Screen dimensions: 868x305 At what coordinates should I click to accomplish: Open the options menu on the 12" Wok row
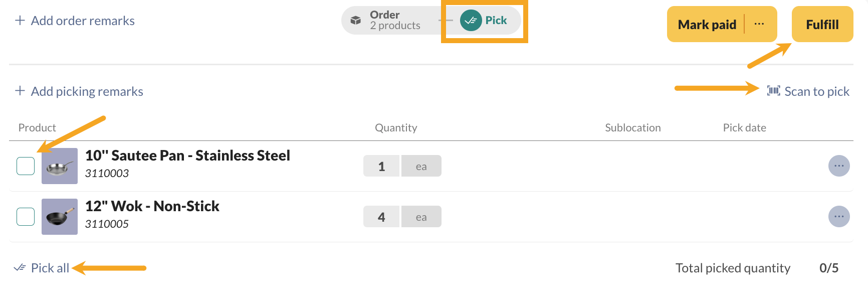pyautogui.click(x=839, y=216)
